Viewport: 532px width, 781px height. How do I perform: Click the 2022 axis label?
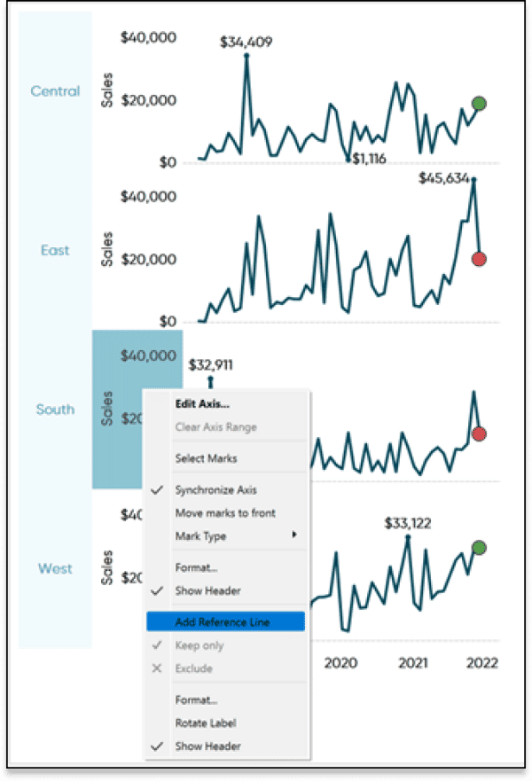pos(484,663)
